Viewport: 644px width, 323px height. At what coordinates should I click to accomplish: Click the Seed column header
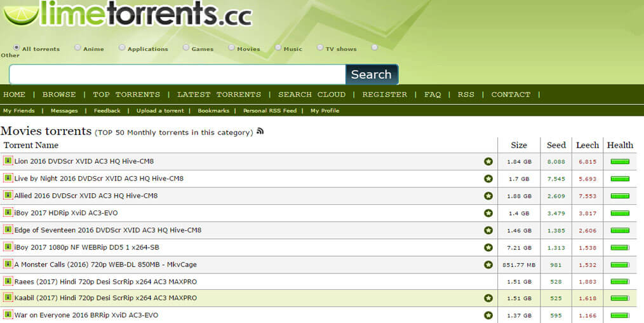pyautogui.click(x=556, y=145)
